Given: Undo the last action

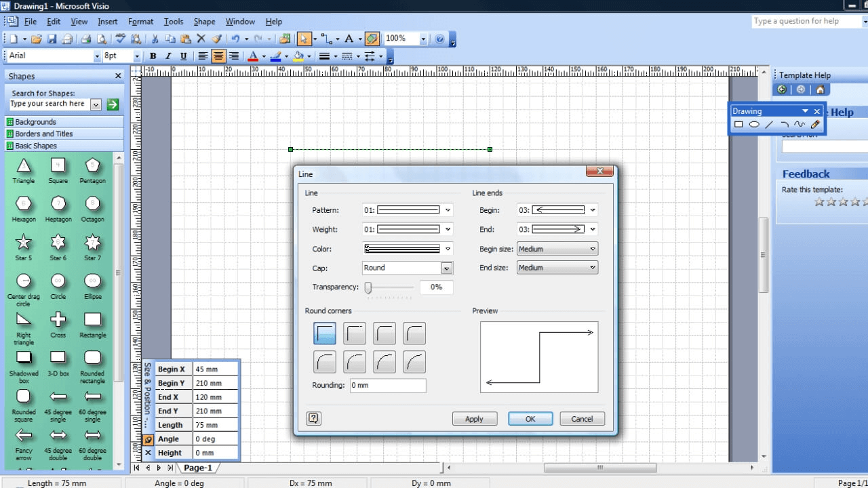Looking at the screenshot, I should 235,39.
